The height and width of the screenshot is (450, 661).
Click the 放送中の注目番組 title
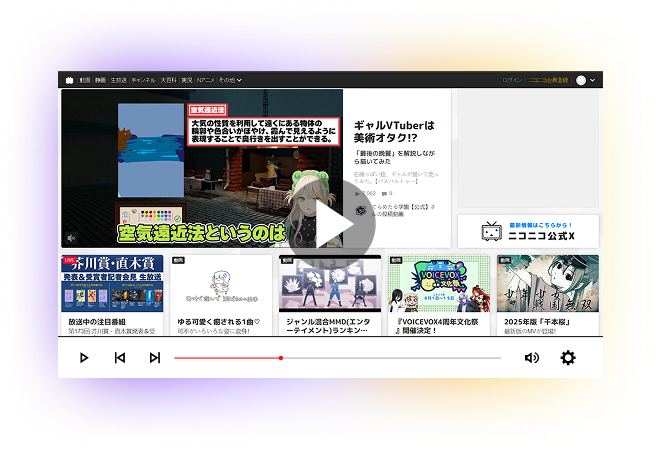point(97,322)
